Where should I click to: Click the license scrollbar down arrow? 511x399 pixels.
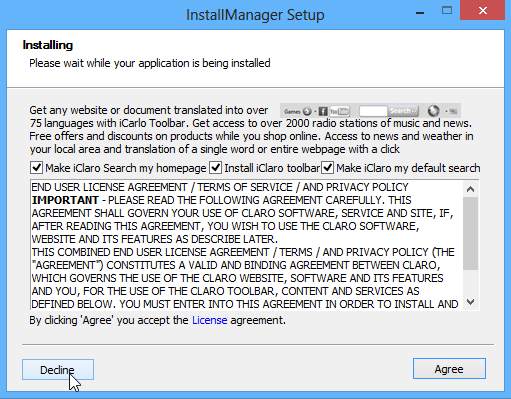pyautogui.click(x=470, y=302)
